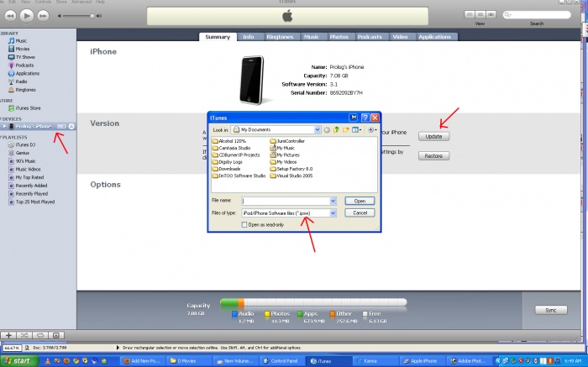Click Cancel in the file dialog
This screenshot has height=367, width=588.
pos(360,212)
